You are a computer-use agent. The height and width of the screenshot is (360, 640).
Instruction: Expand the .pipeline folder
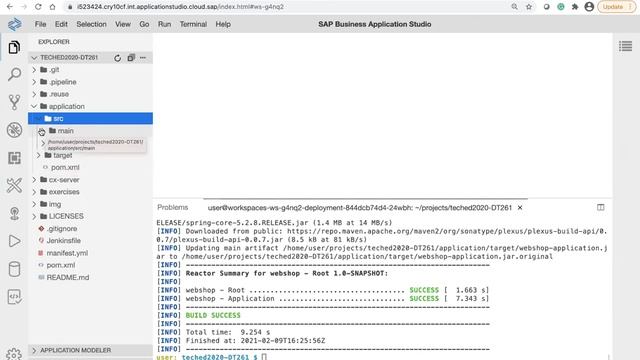[90, 82]
